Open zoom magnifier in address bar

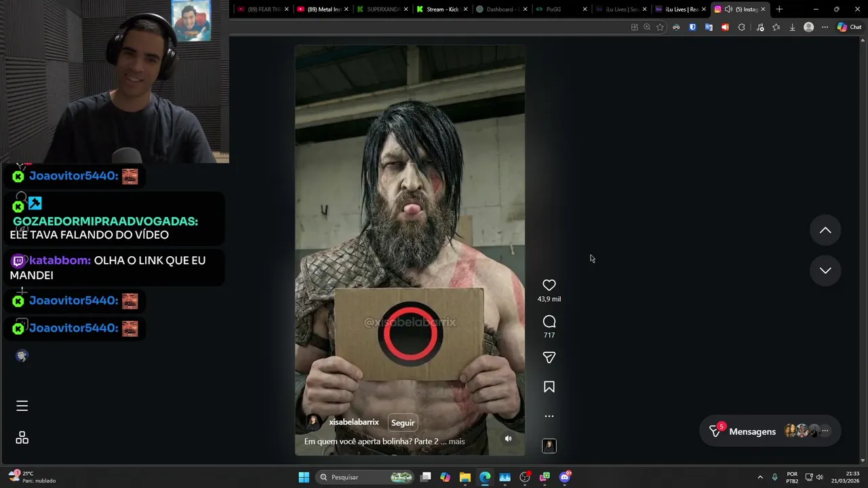coord(647,27)
